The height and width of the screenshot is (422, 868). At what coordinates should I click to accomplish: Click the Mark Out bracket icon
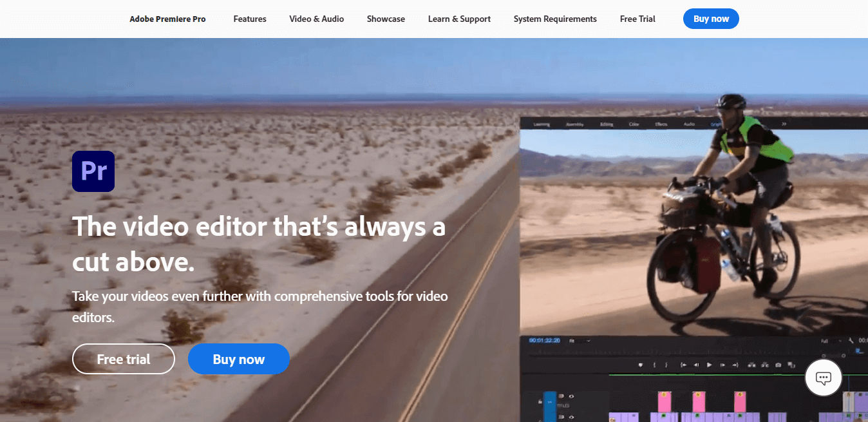tap(666, 365)
